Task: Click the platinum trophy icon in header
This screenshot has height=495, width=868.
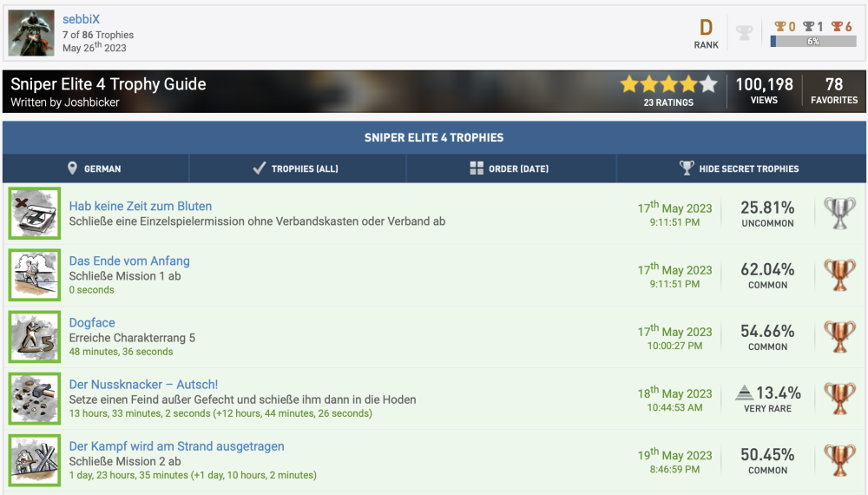Action: tap(744, 33)
